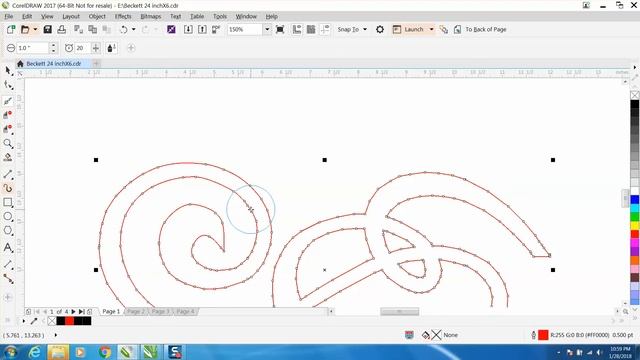Expand document palette flyout arrow
The height and width of the screenshot is (360, 640).
24,321
